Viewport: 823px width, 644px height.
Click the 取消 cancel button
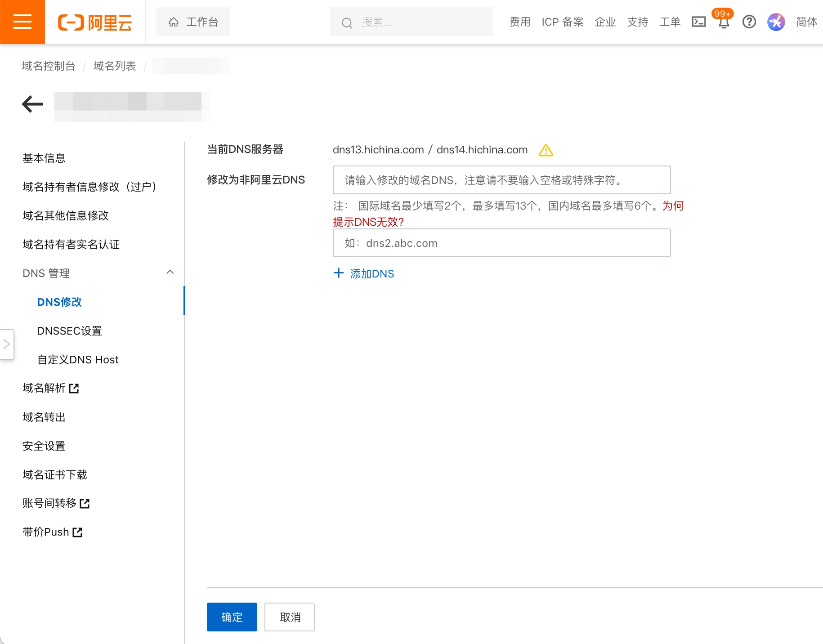pyautogui.click(x=290, y=617)
